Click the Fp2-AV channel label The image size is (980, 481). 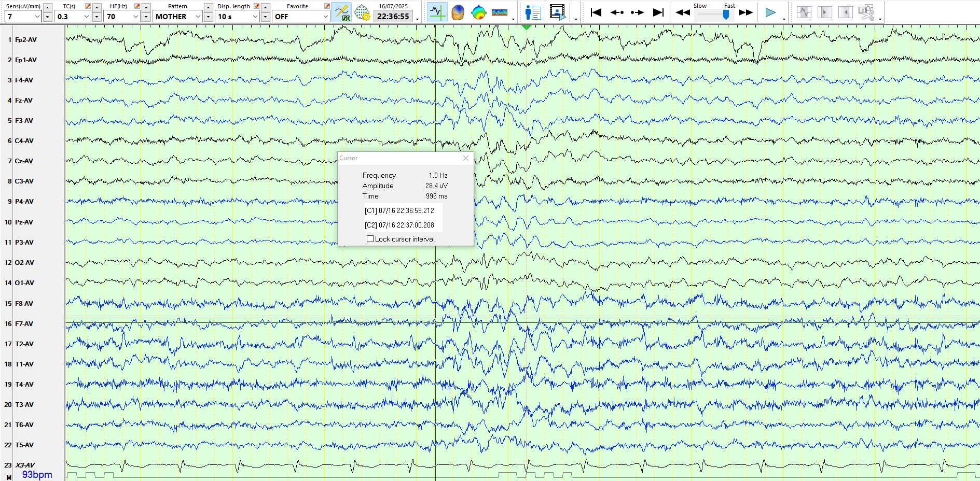pyautogui.click(x=26, y=40)
